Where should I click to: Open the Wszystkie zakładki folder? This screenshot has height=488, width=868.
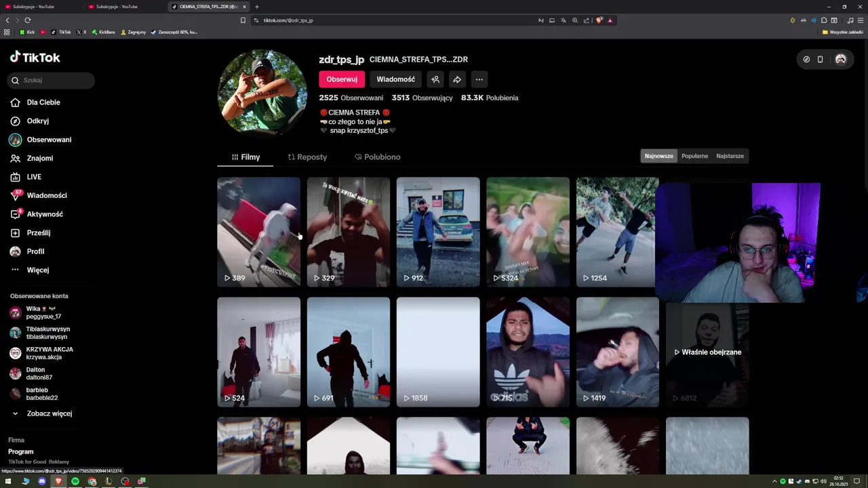coord(842,32)
